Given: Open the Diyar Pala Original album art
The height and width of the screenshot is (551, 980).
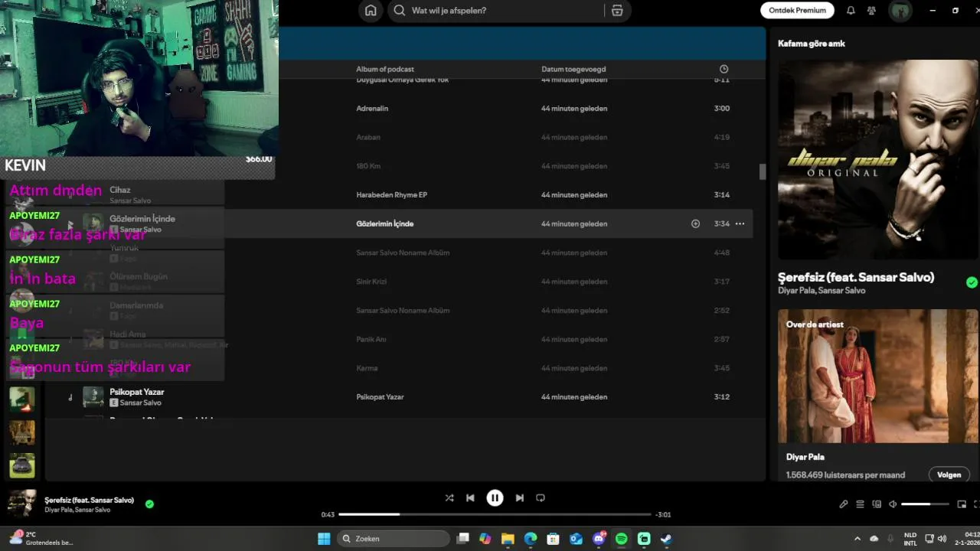Looking at the screenshot, I should (x=878, y=160).
